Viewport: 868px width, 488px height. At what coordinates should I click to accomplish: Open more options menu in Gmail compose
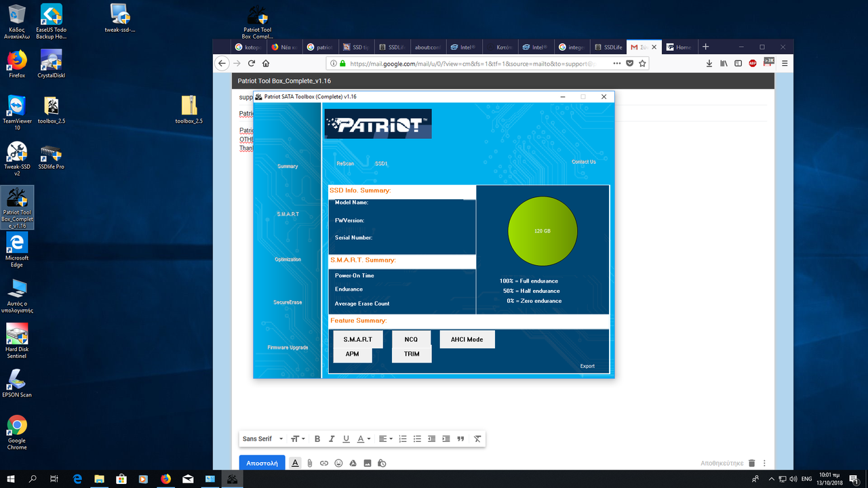[x=764, y=463]
